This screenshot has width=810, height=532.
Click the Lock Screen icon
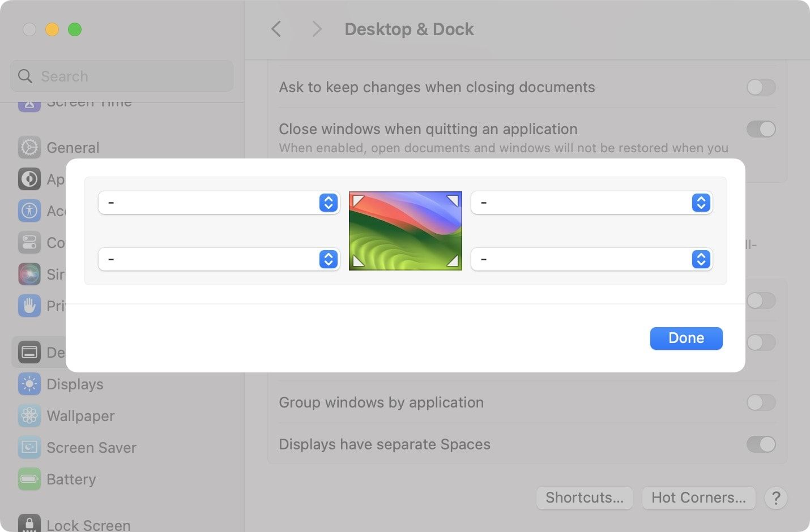(x=29, y=524)
